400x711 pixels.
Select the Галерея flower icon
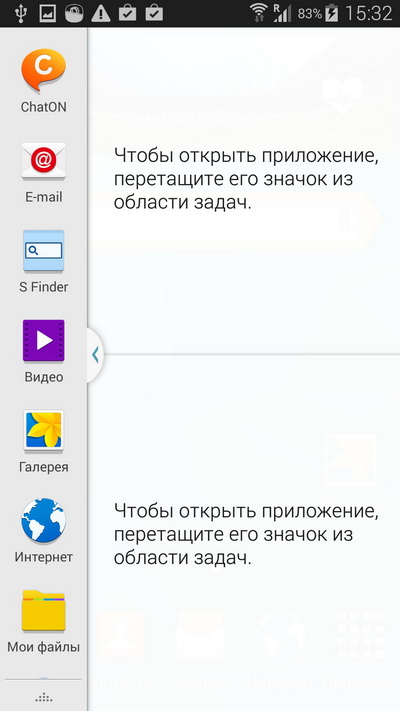44,431
